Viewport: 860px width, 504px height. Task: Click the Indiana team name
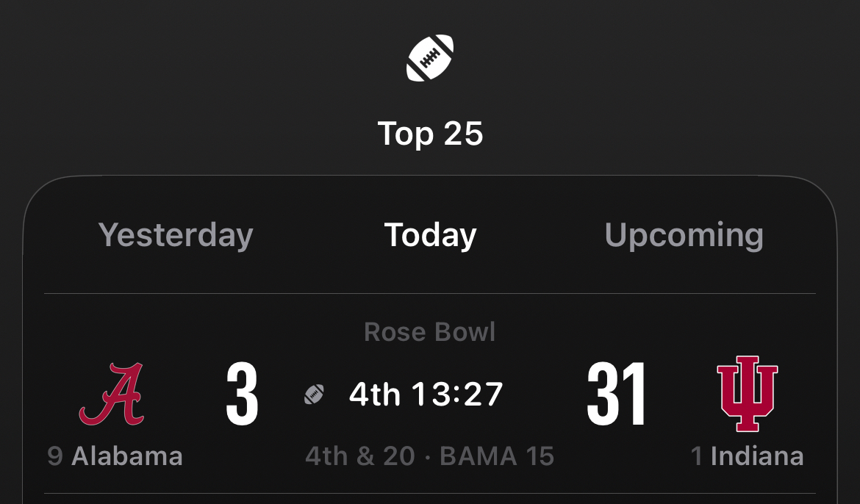(x=757, y=456)
